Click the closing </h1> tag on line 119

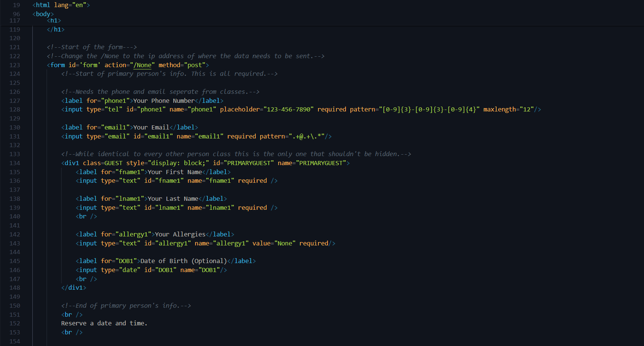coord(56,29)
